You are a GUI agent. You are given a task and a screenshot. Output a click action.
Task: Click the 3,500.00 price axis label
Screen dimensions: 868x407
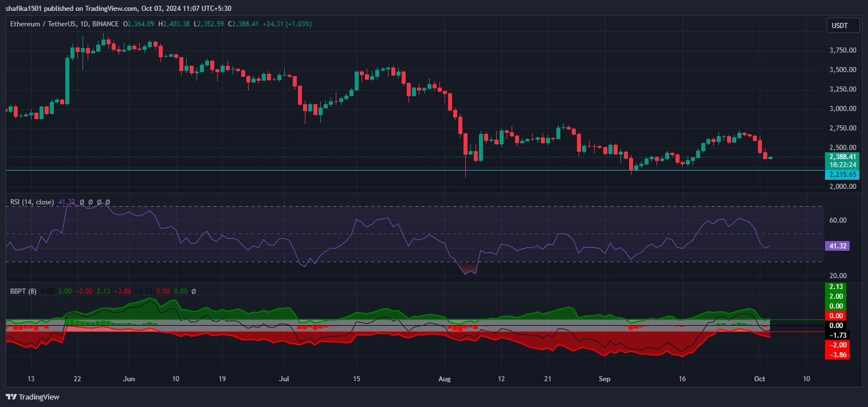click(843, 70)
